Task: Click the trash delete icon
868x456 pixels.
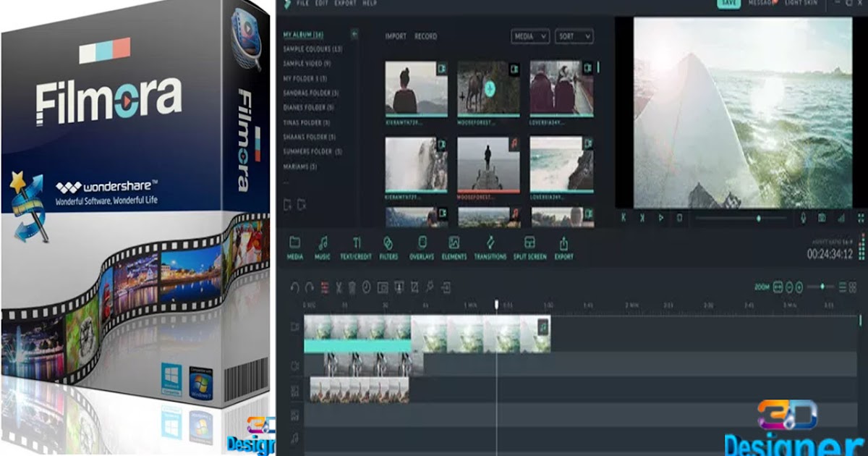Action: click(352, 287)
